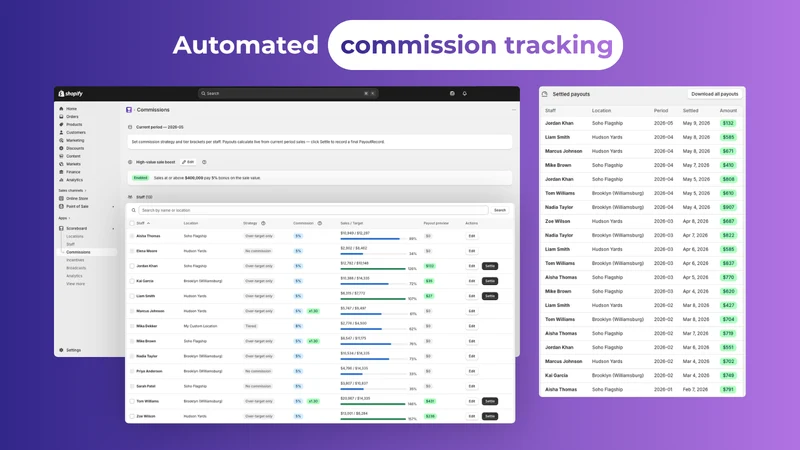The width and height of the screenshot is (800, 450).
Task: Click the round icon left of the bell
Action: click(452, 93)
